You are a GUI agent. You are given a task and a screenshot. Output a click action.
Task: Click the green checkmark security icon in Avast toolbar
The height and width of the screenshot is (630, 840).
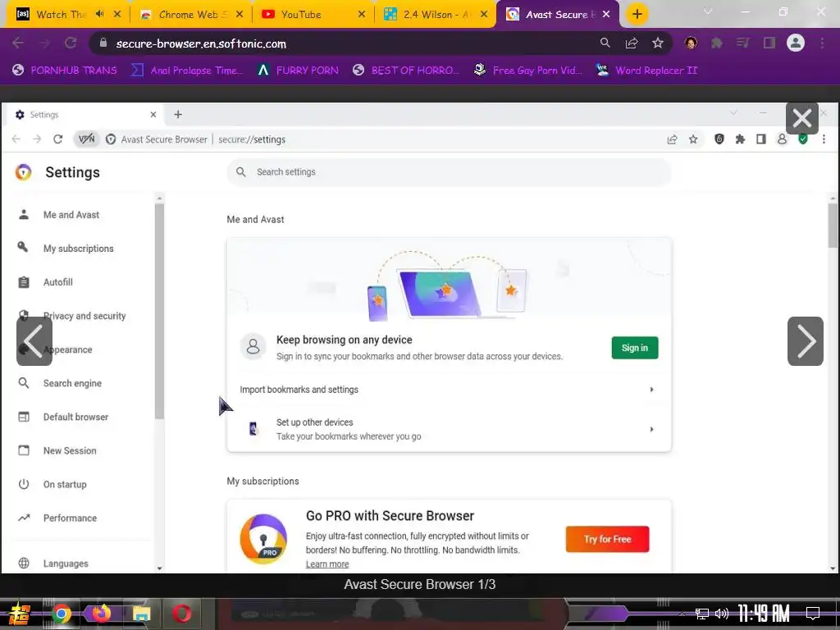[x=803, y=139]
